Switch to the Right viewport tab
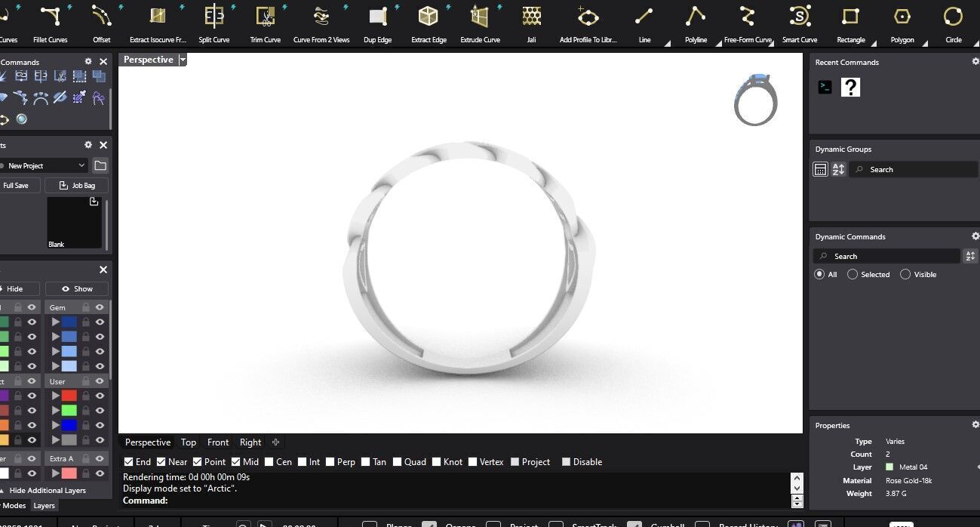 tap(250, 442)
